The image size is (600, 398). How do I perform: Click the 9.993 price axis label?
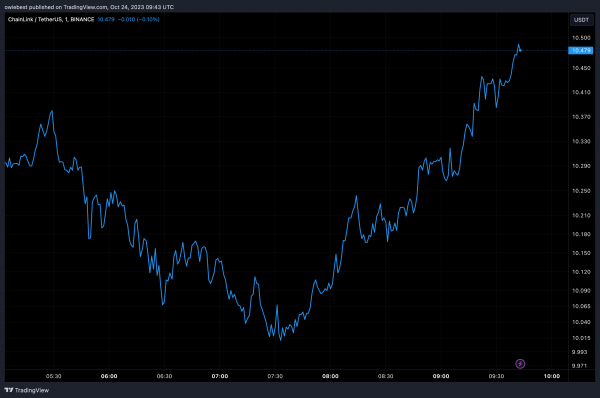[x=579, y=352]
